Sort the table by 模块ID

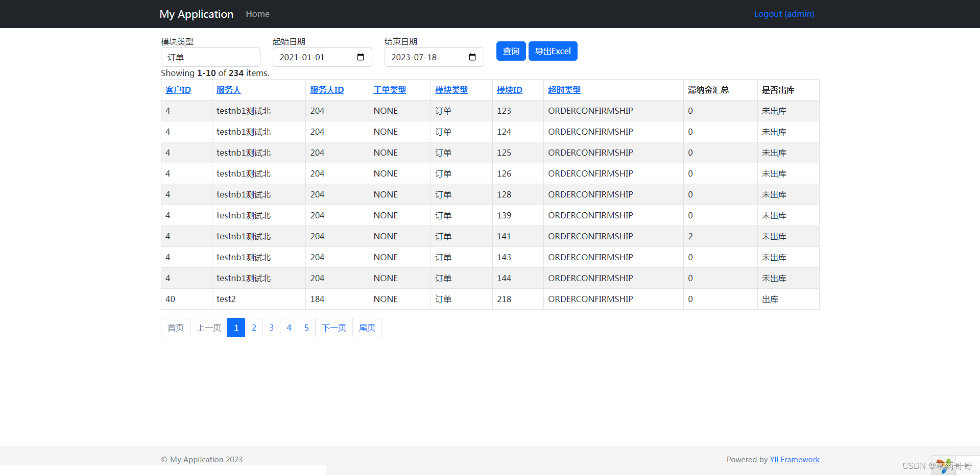click(509, 89)
